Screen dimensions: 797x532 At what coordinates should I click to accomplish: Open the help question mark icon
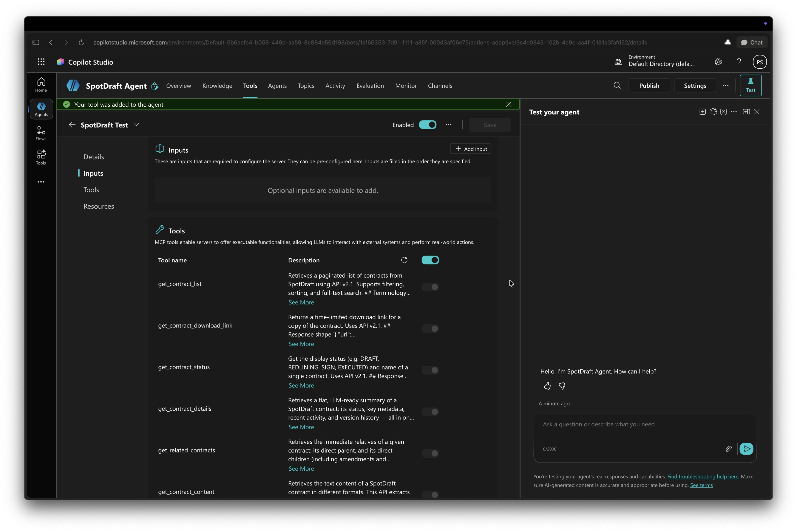[739, 62]
